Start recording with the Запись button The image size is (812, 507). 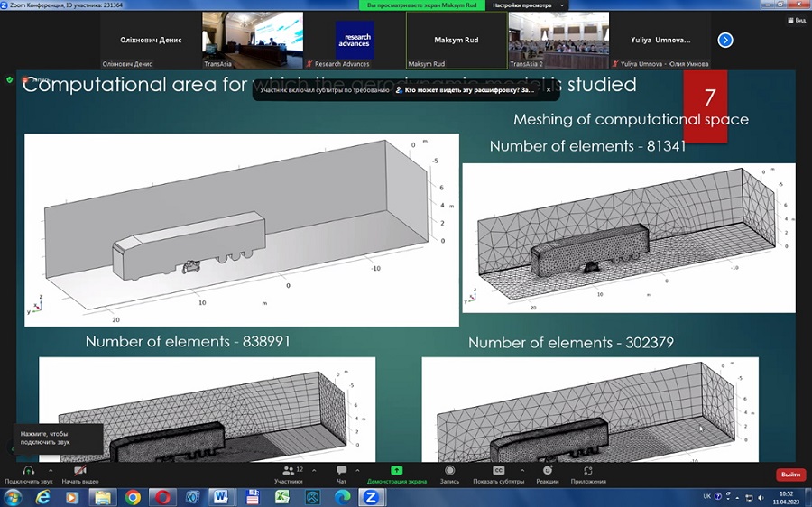tap(449, 470)
